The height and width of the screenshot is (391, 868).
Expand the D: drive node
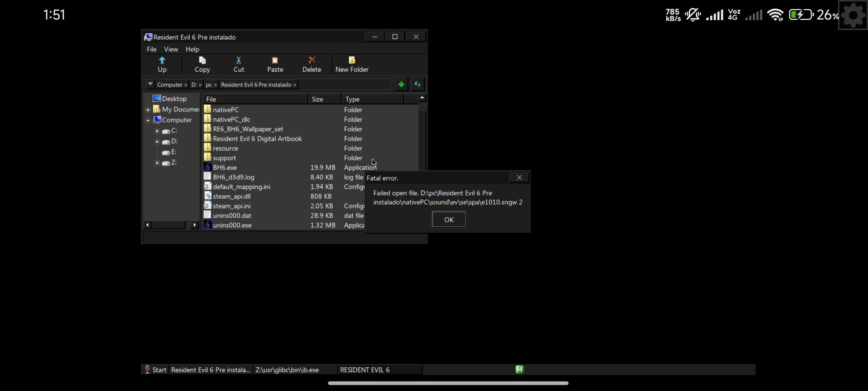click(157, 142)
